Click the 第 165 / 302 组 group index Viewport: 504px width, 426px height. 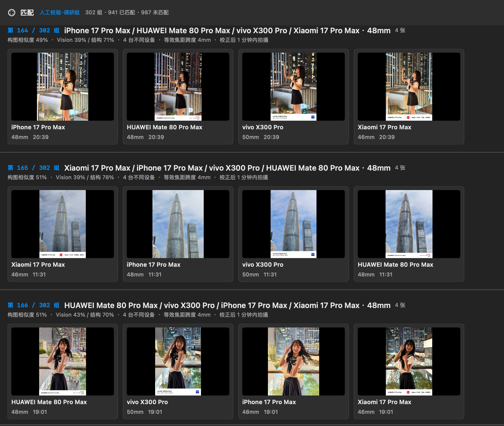click(33, 168)
